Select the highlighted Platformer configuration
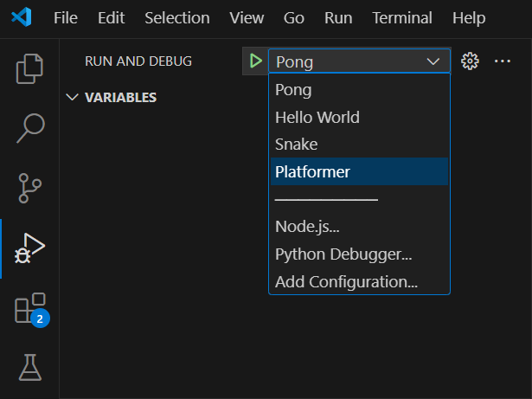The image size is (532, 399). (359, 171)
